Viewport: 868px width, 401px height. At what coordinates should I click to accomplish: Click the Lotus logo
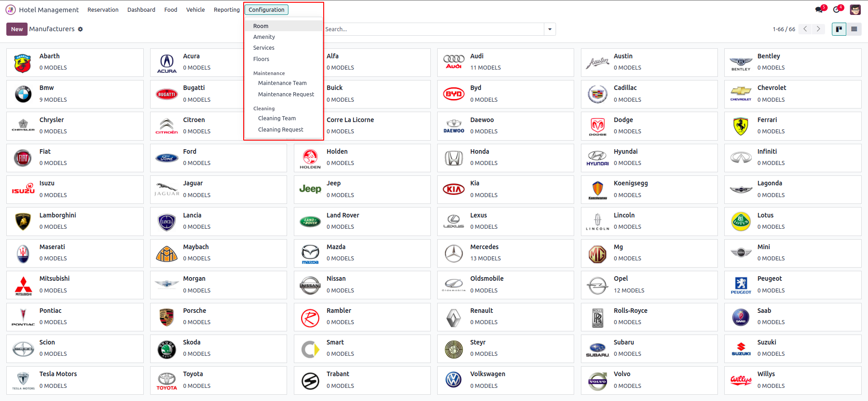point(741,222)
